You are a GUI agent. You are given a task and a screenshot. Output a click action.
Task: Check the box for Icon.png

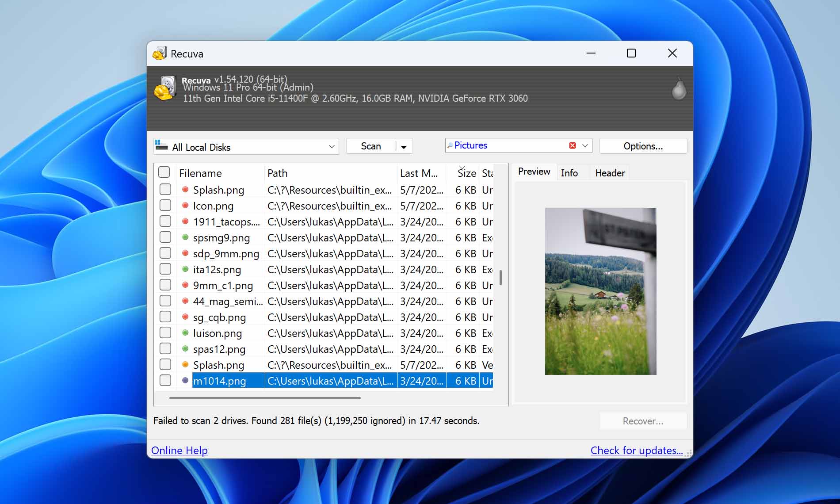(165, 205)
